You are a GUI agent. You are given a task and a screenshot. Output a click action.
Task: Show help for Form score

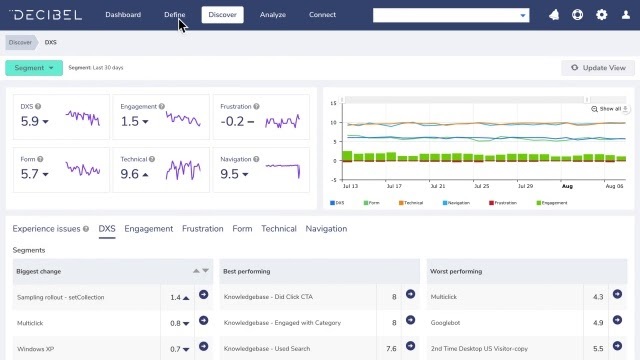40,159
